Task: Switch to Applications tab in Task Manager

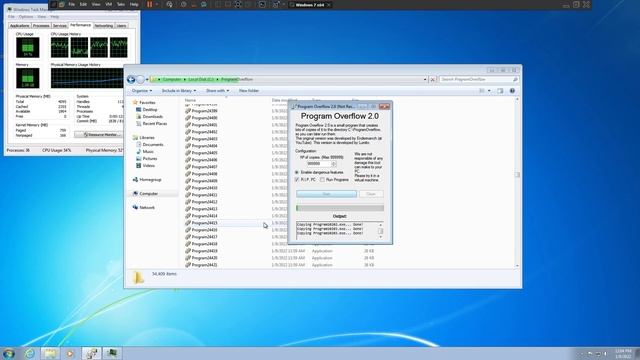Action: tap(20, 26)
